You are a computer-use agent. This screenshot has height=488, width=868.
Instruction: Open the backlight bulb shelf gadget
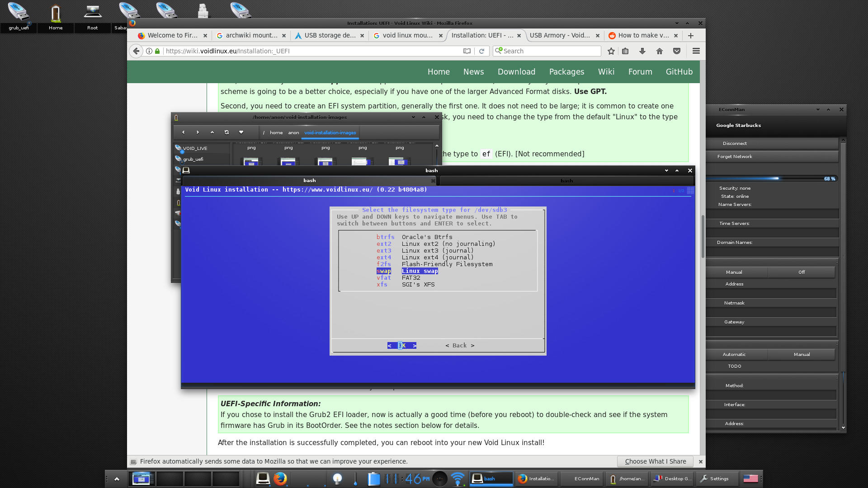(337, 479)
